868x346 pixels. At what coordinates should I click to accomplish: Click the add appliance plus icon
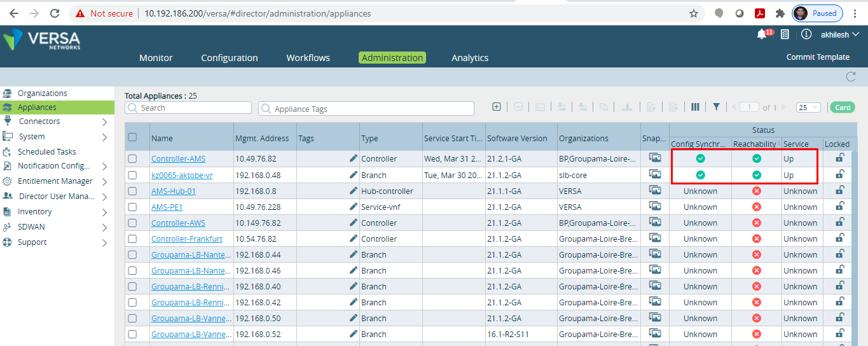(x=497, y=107)
